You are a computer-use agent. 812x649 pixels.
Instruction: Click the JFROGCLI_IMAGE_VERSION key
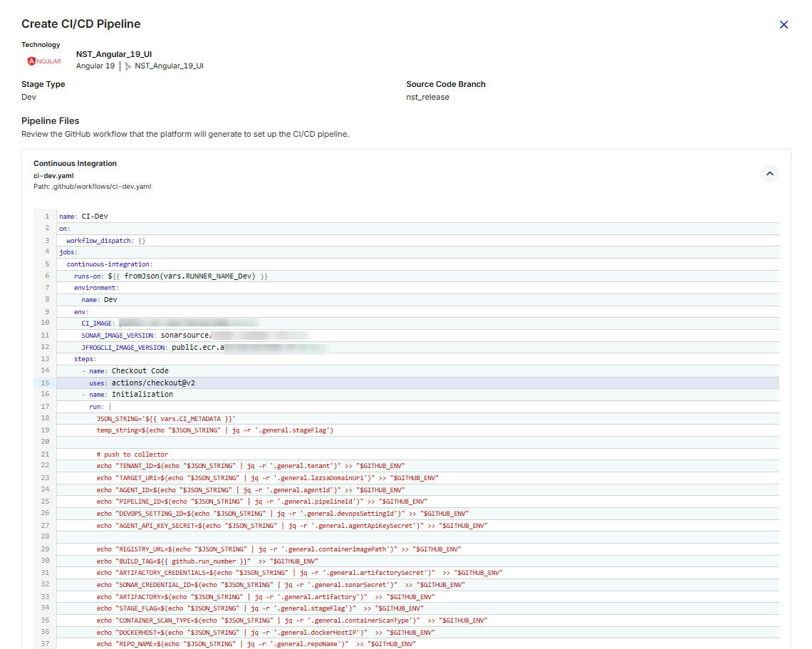124,348
